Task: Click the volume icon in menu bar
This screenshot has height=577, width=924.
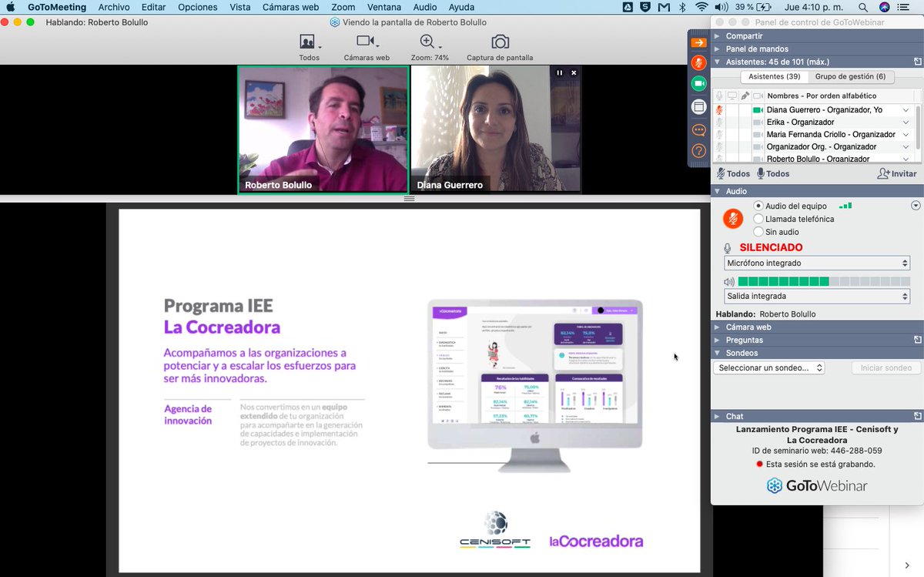Action: 721,7
